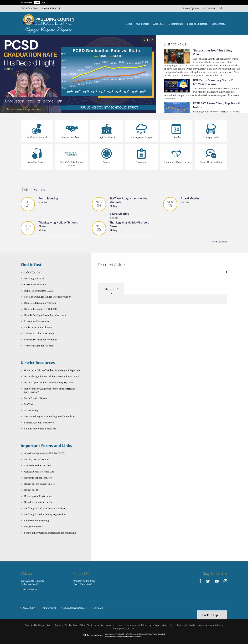Open the Kindergarten Registration link

pos(38,496)
